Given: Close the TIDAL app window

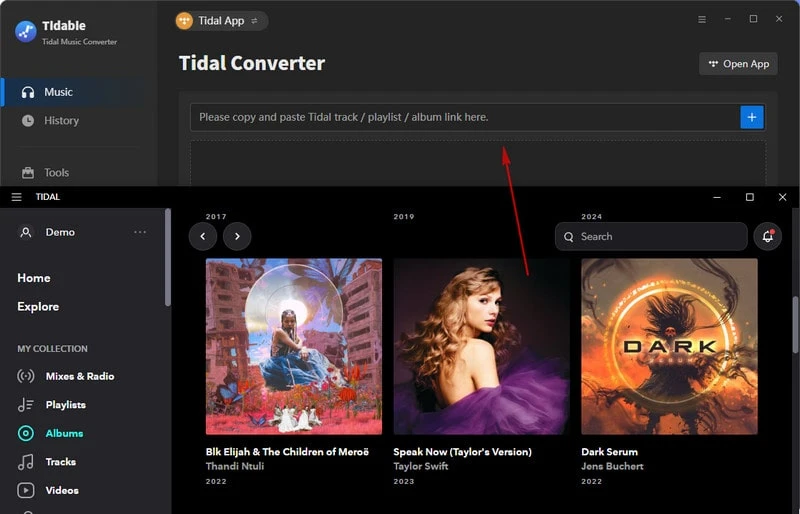Looking at the screenshot, I should [782, 197].
